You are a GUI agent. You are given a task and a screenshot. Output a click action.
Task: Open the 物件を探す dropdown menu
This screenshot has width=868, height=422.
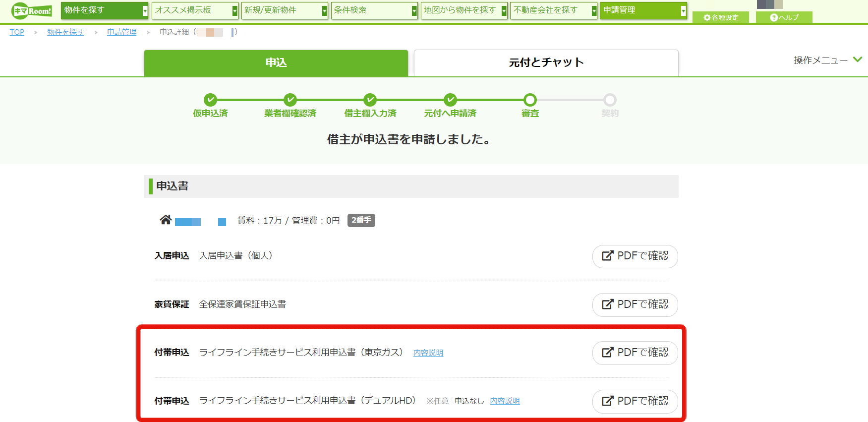(105, 10)
